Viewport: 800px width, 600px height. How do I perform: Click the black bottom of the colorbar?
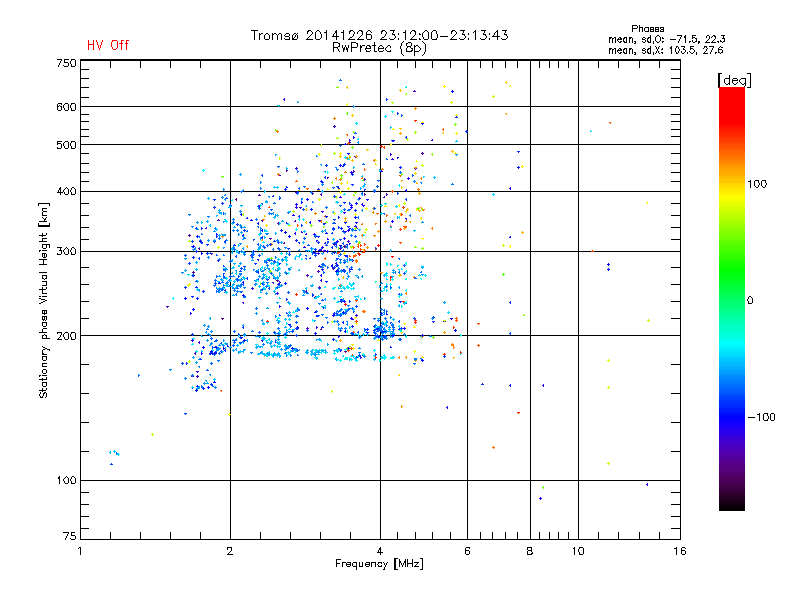[x=732, y=503]
